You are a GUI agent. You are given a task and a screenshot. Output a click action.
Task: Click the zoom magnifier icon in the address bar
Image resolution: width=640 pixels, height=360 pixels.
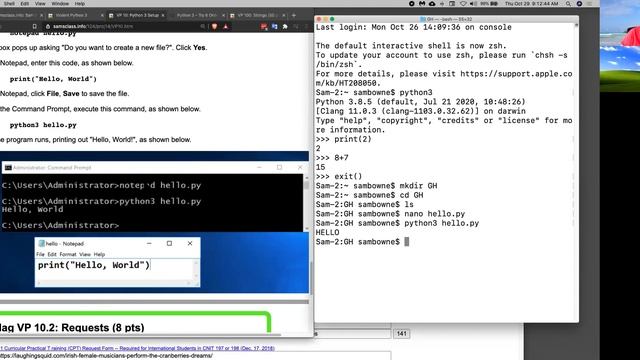click(202, 26)
